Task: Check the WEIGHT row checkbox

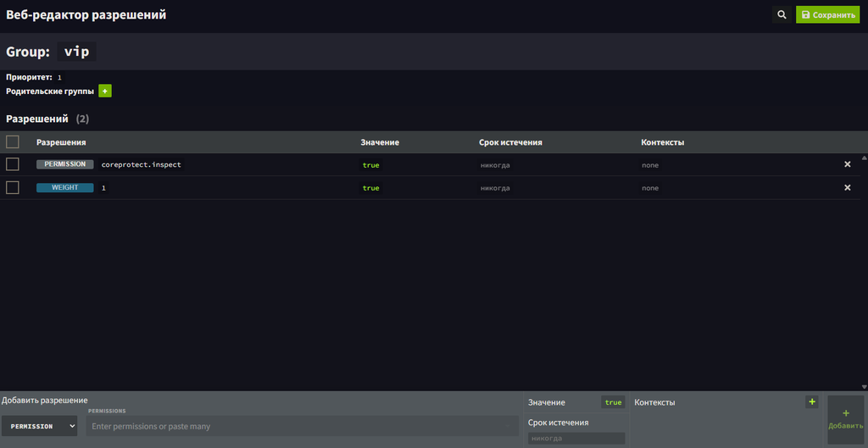Action: pyautogui.click(x=13, y=187)
